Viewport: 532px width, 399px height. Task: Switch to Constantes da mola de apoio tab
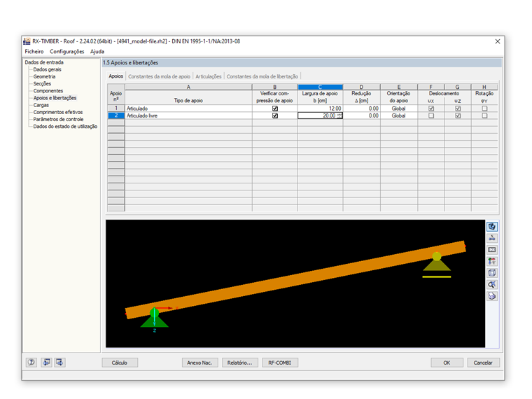[x=159, y=77]
